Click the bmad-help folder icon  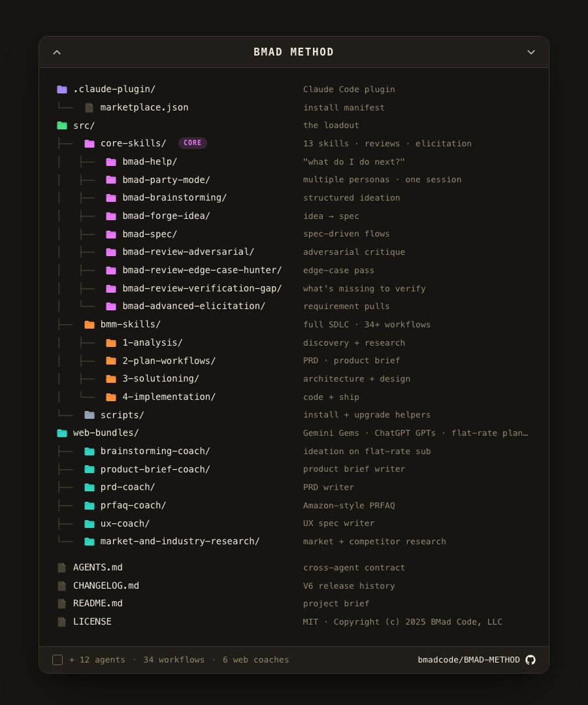click(111, 162)
